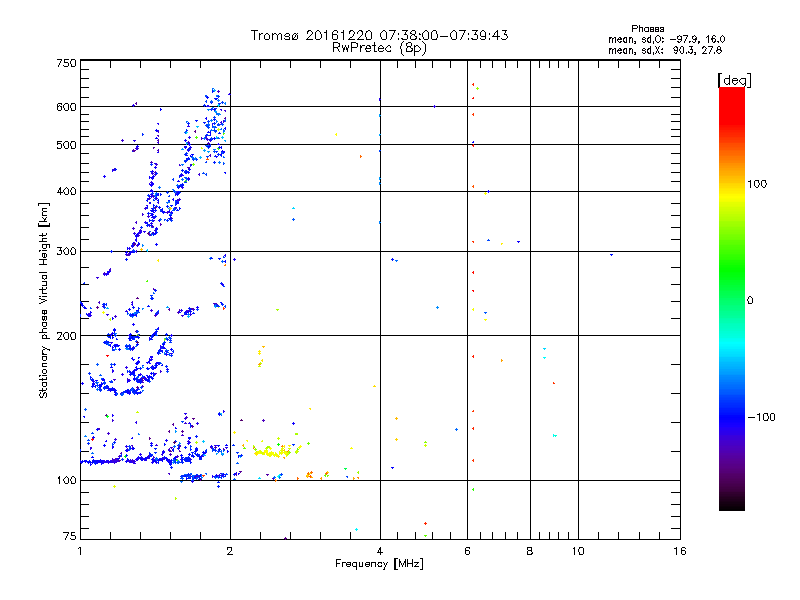Click the height axis tick "300"

66,251
